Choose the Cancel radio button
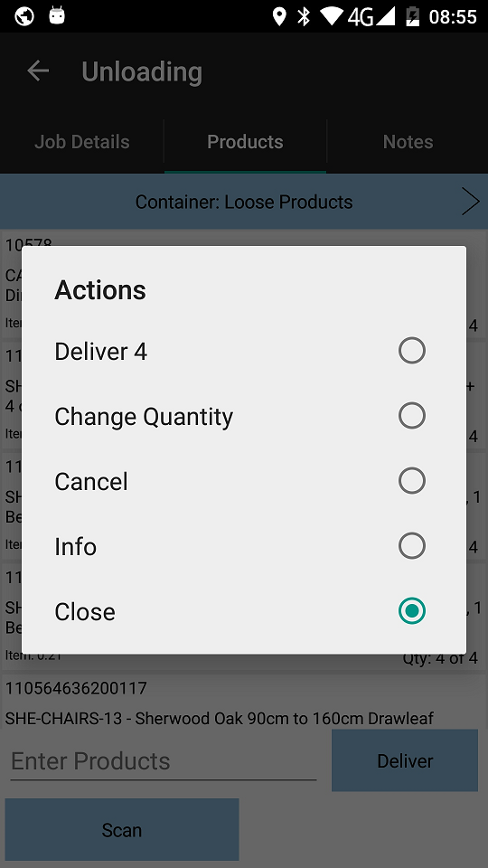 [x=412, y=481]
